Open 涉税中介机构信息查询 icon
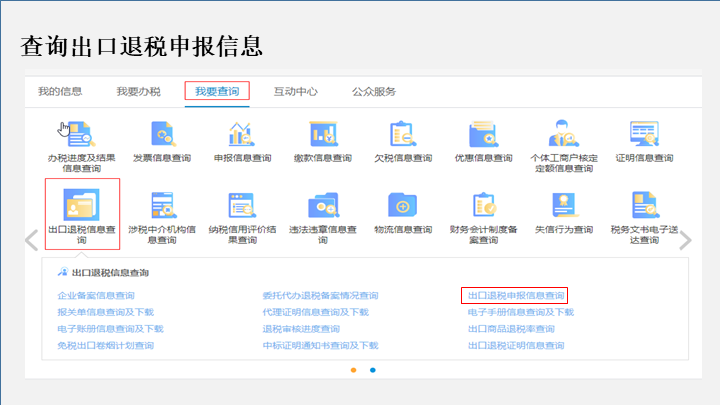 163,205
